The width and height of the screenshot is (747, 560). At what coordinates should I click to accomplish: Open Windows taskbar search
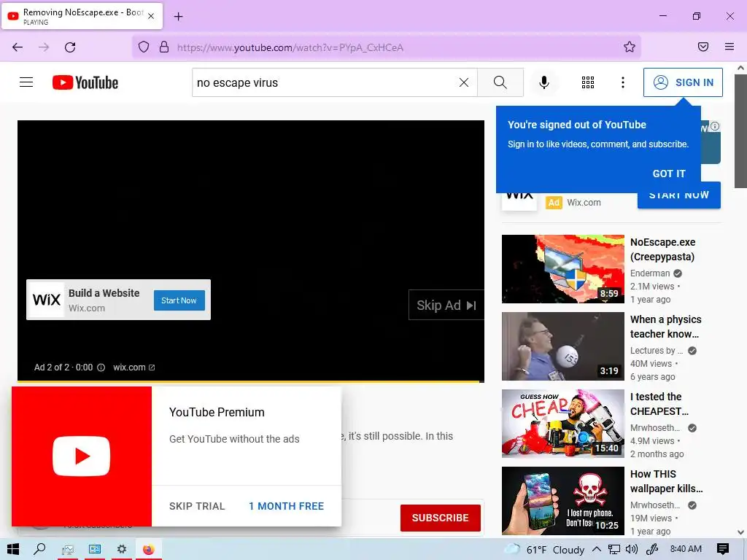click(x=39, y=550)
